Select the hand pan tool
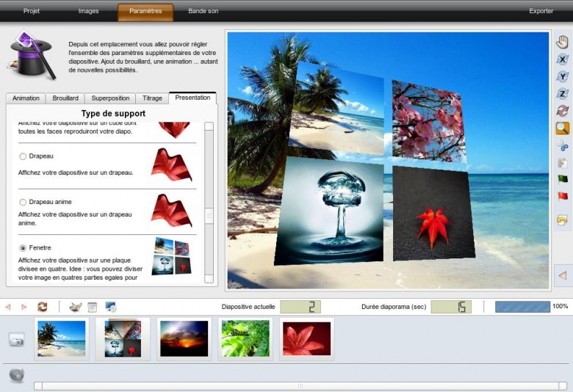The height and width of the screenshot is (392, 573). pyautogui.click(x=563, y=42)
